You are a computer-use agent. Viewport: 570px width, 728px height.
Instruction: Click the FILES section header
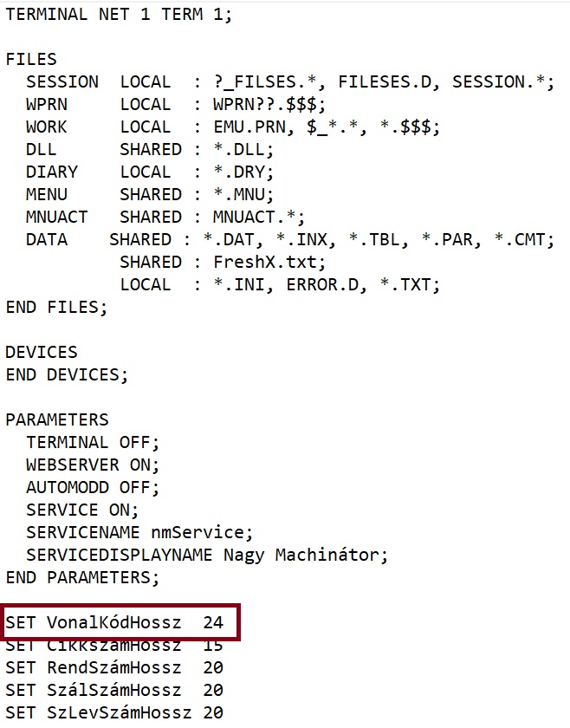(x=31, y=60)
